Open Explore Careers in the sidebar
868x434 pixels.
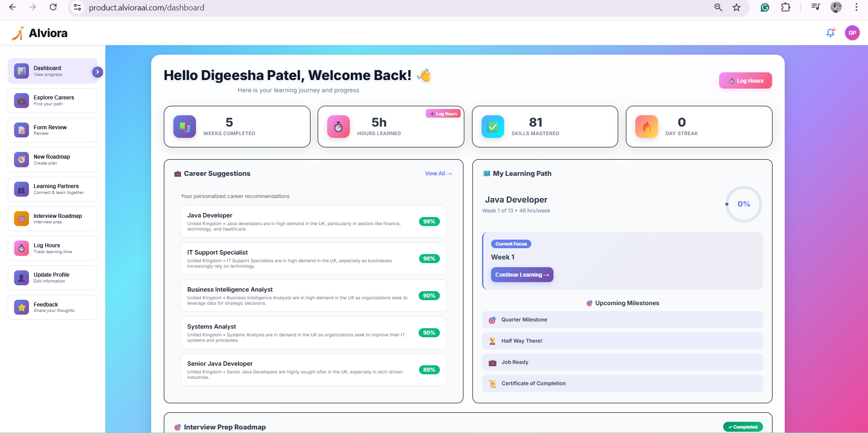coord(52,100)
